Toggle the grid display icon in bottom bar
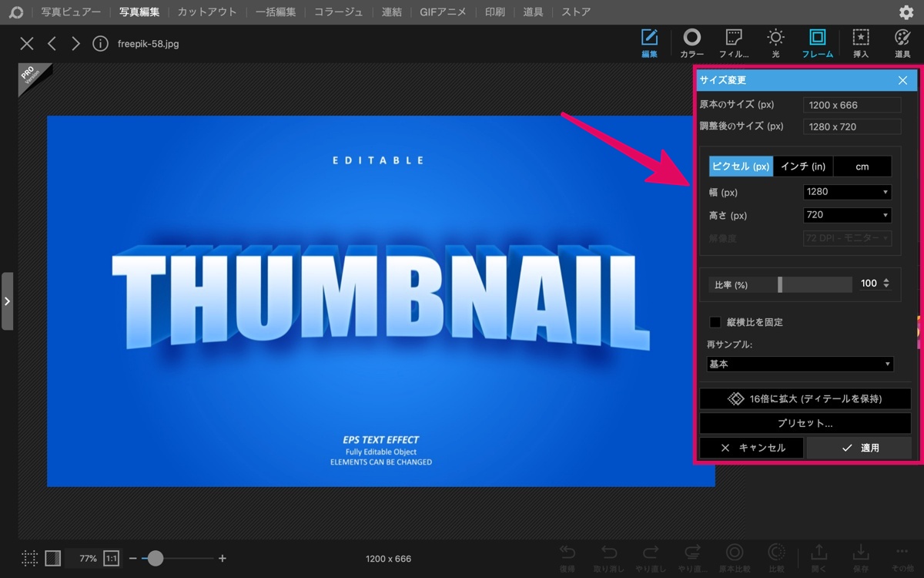This screenshot has width=924, height=578. coord(30,558)
